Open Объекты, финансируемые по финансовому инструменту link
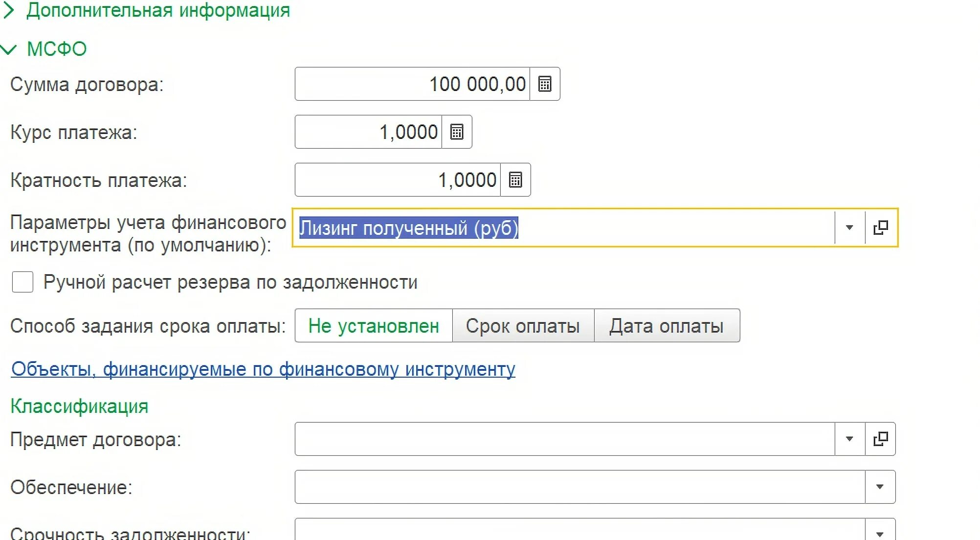Viewport: 980px width, 540px height. [263, 369]
